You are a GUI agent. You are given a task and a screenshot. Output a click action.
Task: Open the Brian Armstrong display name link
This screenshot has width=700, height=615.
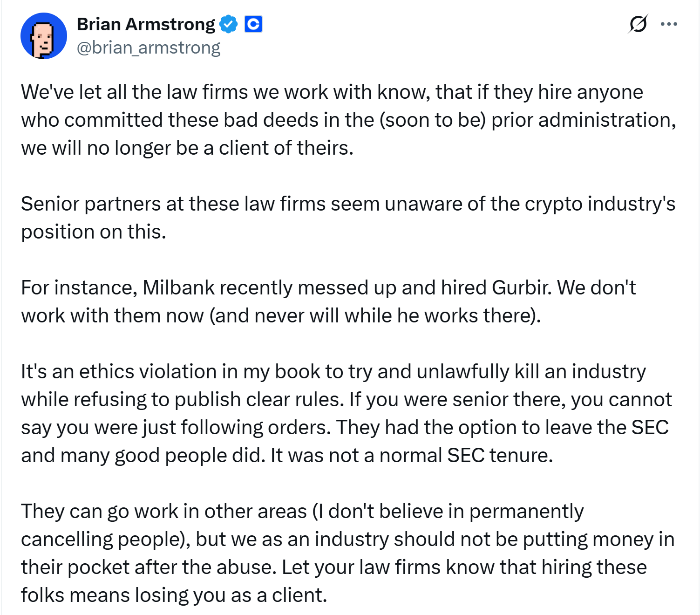click(146, 24)
